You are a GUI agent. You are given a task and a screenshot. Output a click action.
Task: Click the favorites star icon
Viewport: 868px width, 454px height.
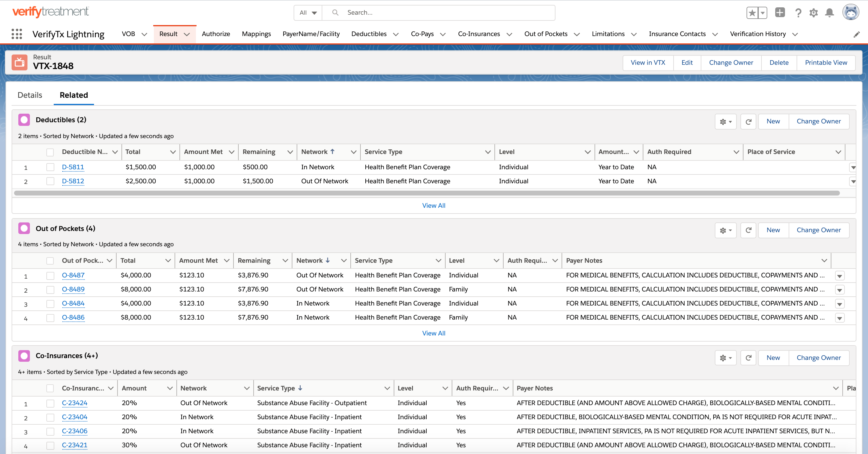(752, 13)
